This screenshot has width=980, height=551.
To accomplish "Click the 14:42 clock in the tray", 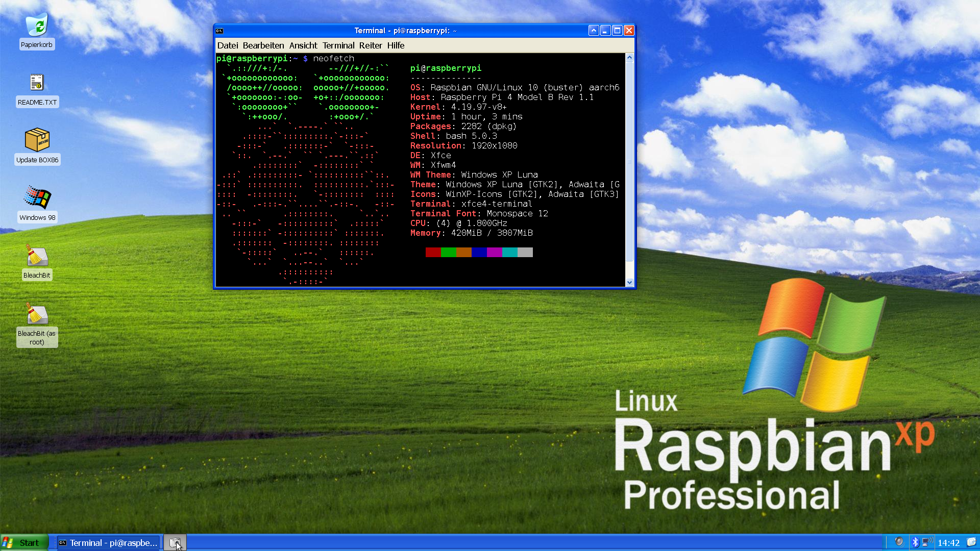I will pyautogui.click(x=948, y=543).
